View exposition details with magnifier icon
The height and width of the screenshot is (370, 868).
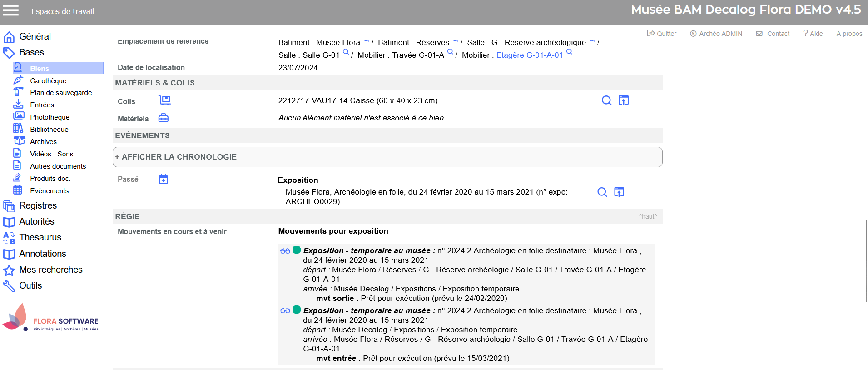(x=602, y=192)
